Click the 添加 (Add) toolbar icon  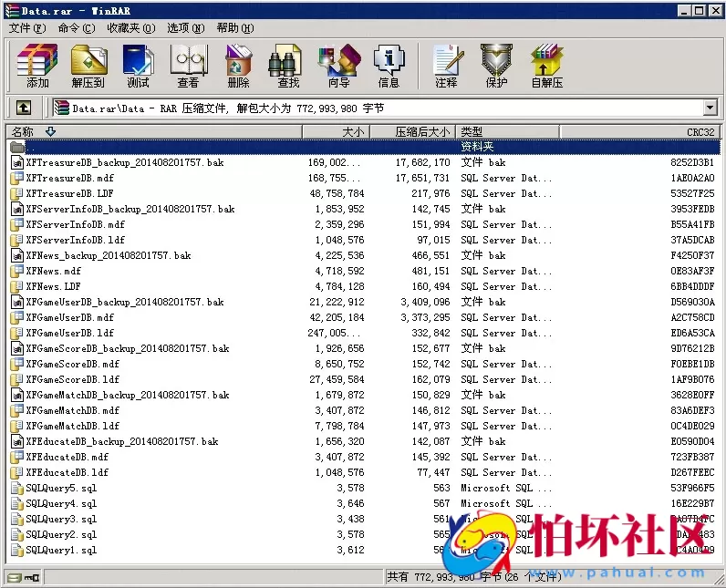(37, 67)
